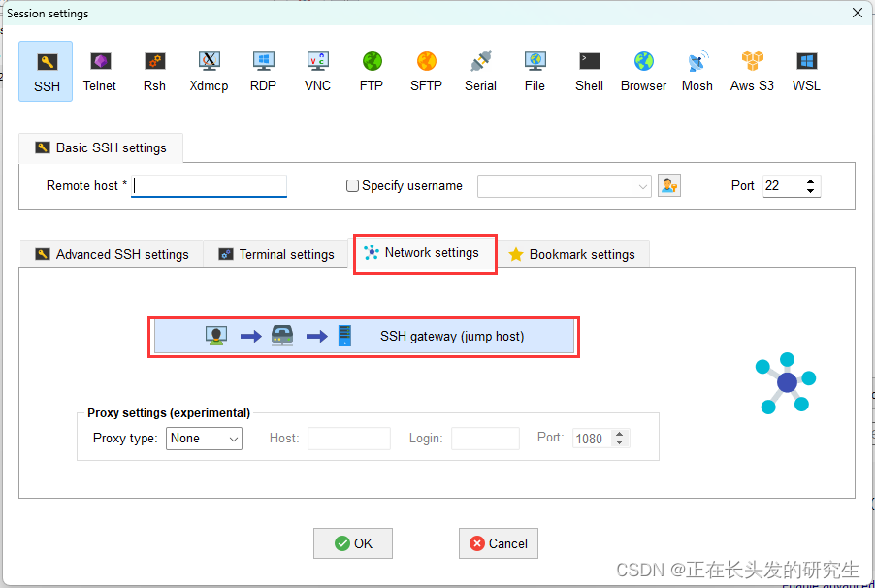Image resolution: width=875 pixels, height=588 pixels.
Task: Open the RDP session type
Action: click(x=263, y=69)
